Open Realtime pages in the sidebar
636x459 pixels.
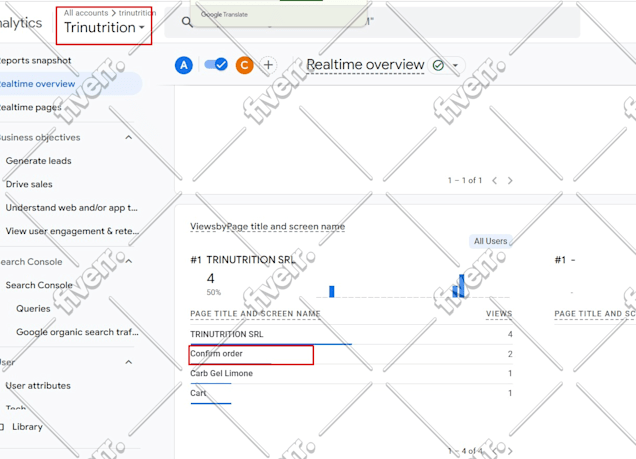[32, 107]
